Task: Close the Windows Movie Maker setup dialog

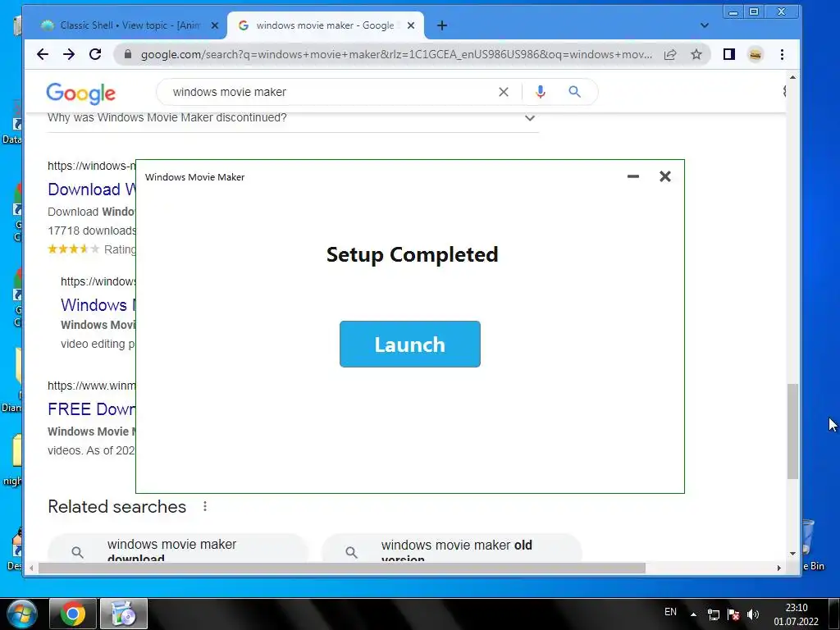Action: point(664,176)
